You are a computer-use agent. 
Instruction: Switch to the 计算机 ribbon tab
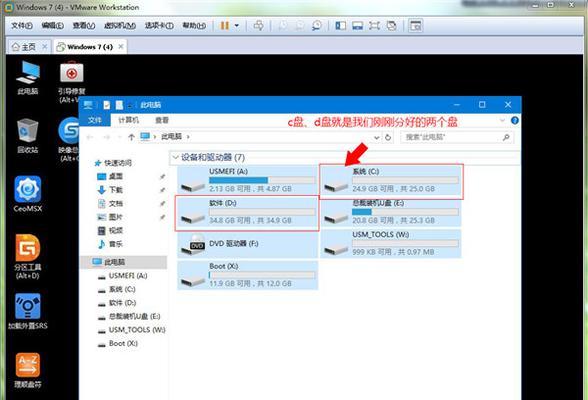click(x=128, y=120)
